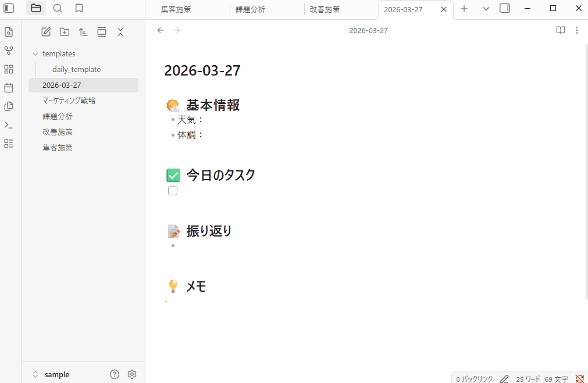Toggle read-only mode with the book icon

[x=560, y=30]
